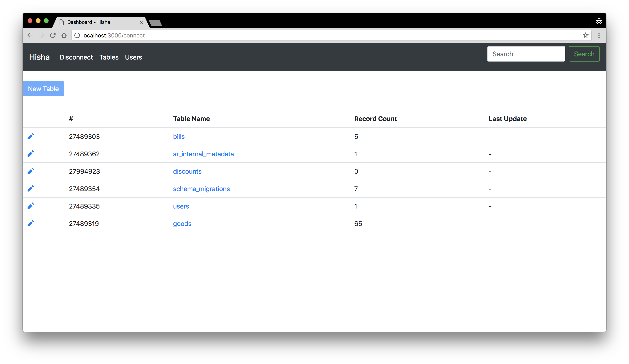Open the schema_migrations table link
The height and width of the screenshot is (364, 629).
201,189
